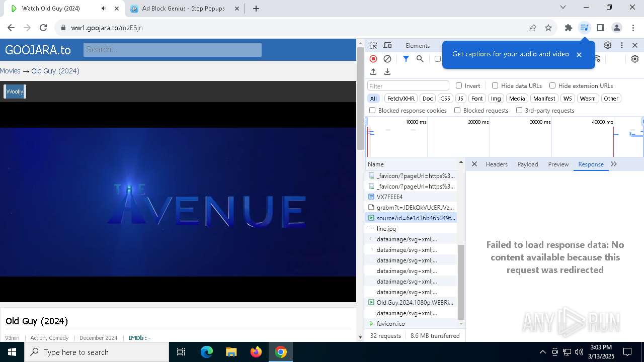Select the inspect element picker icon
Screen dimensions: 644x362
click(373, 45)
